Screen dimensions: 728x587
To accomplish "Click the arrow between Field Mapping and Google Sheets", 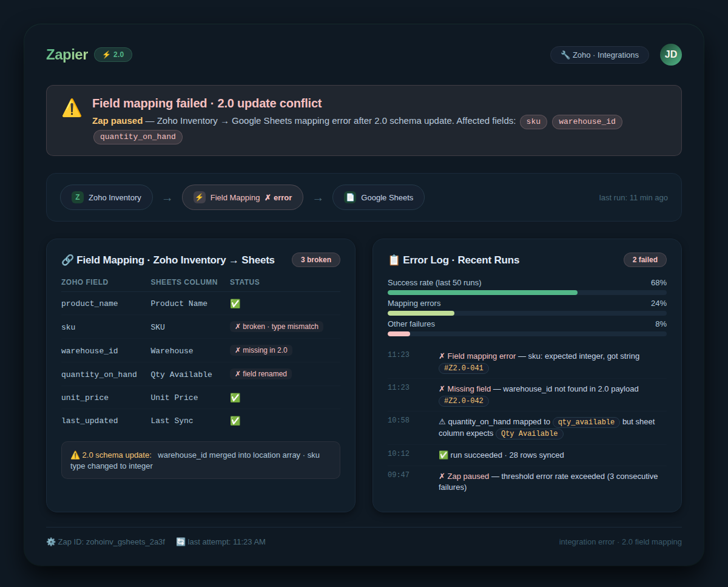I will 318,198.
